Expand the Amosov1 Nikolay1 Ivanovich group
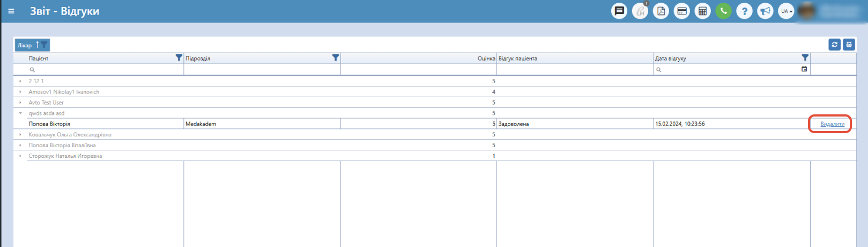 (x=20, y=92)
